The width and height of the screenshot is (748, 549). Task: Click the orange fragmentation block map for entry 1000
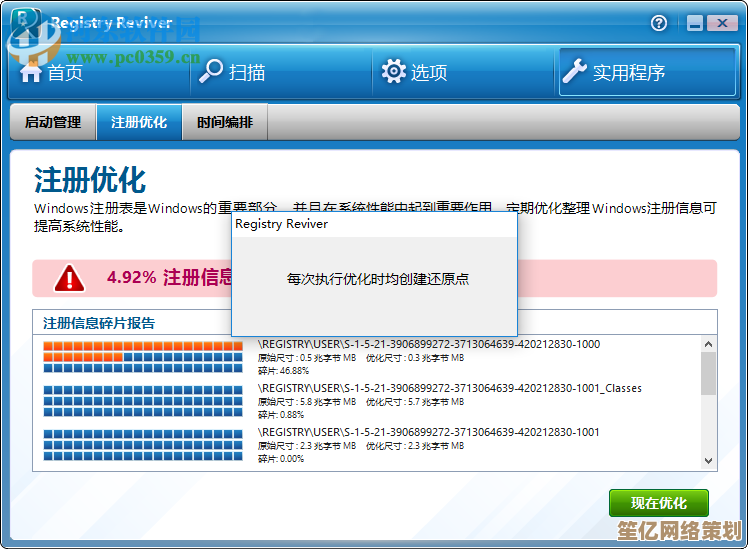[x=143, y=357]
